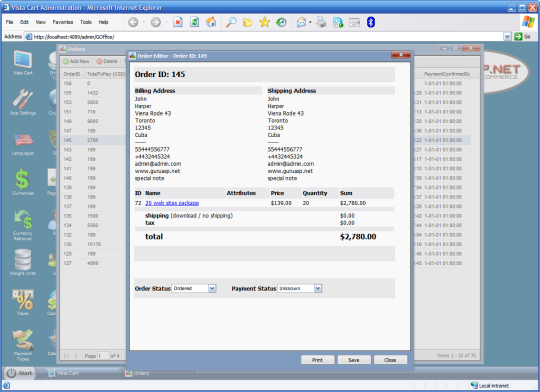Click the Print printer icon in toolbar

[x=321, y=22]
